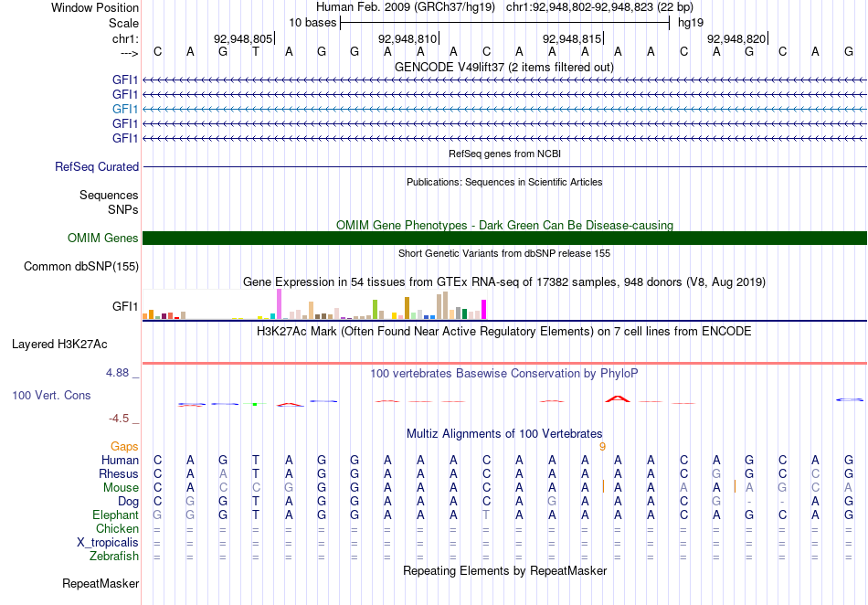Click the tall violet bar in GTEx chart
868x605 pixels.
(279, 304)
